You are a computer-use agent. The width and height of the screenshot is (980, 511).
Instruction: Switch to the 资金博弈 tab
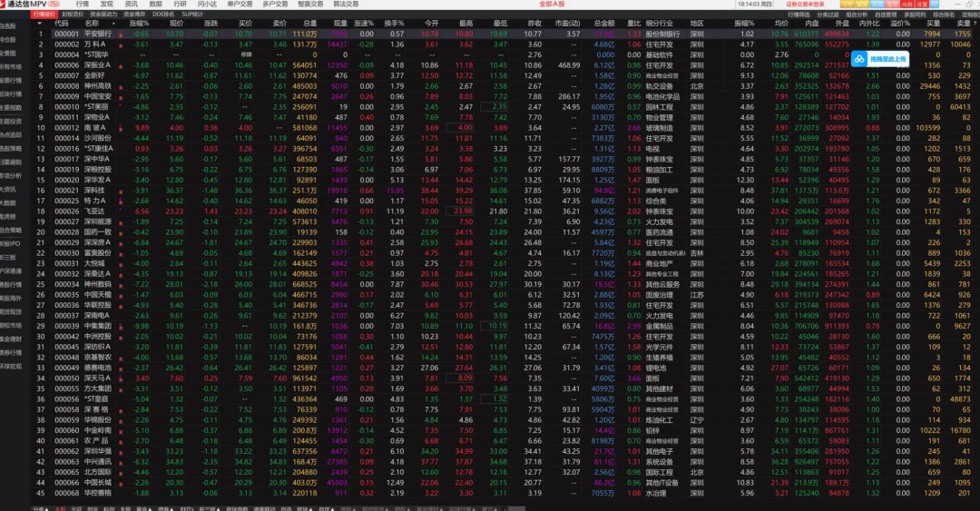click(133, 14)
